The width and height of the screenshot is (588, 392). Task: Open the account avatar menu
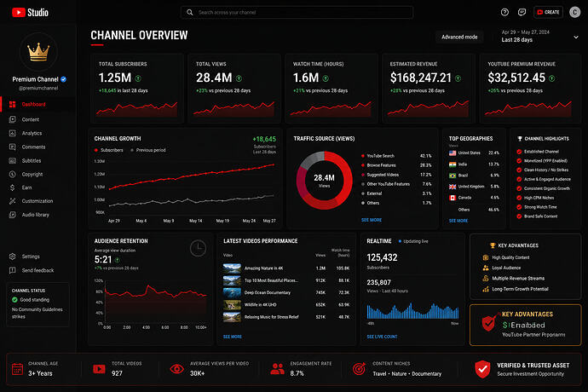coord(575,13)
